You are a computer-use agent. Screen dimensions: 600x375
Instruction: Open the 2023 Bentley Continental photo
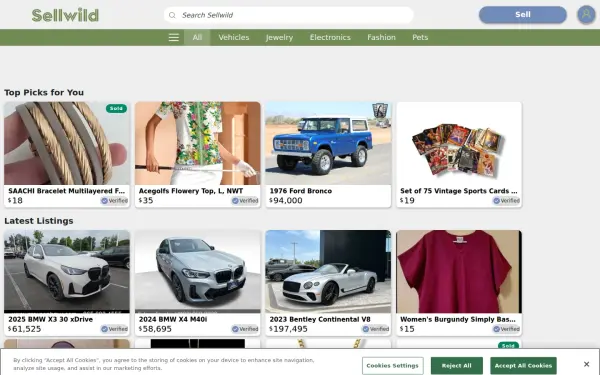pos(328,272)
